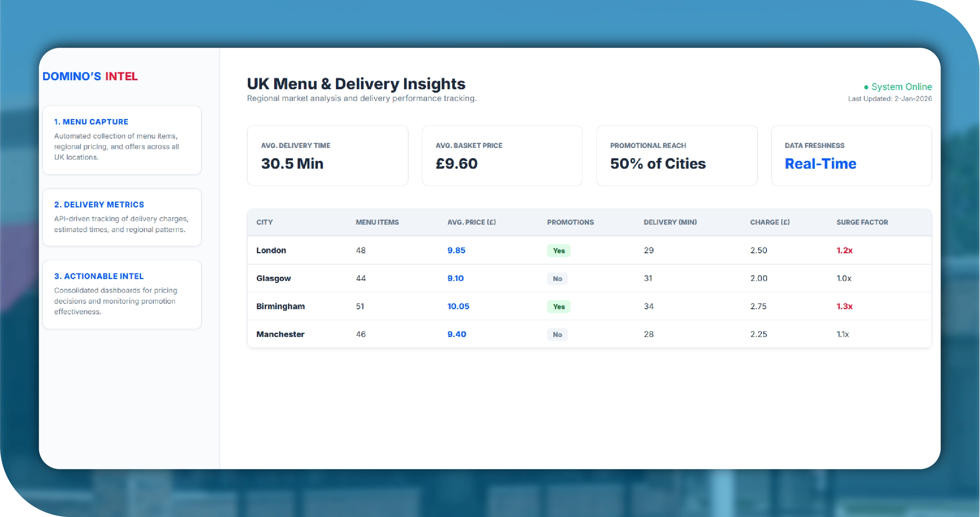
Task: Sort by the Delivery (Min) column header
Action: tap(670, 222)
